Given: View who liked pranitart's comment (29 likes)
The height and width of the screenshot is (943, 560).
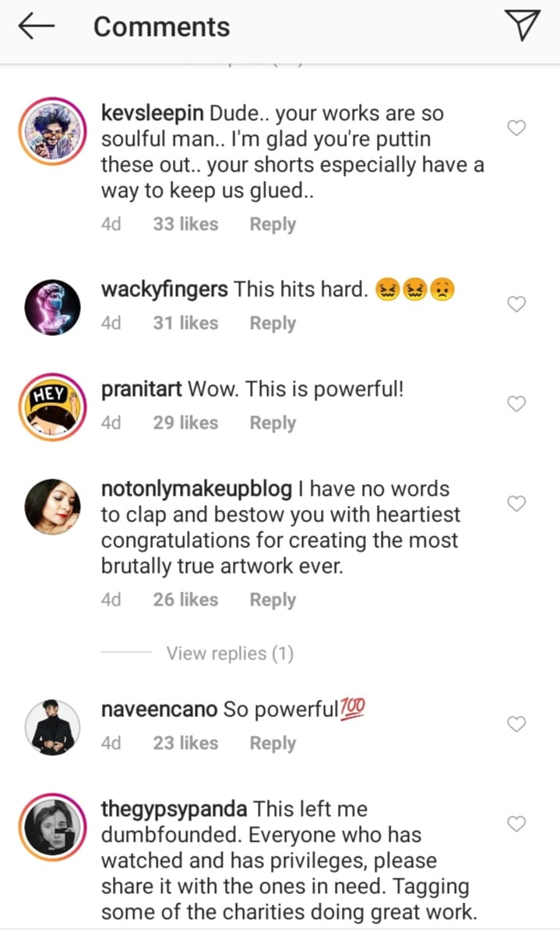Looking at the screenshot, I should coord(185,423).
